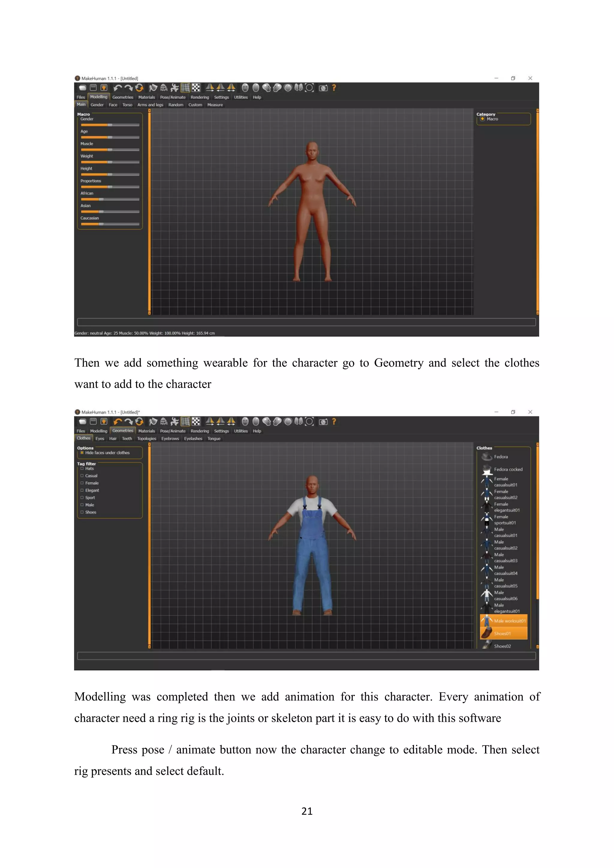Viewport: 614px width, 868px height.
Task: Click the orange question mark help icon in the lower window
Action: tap(334, 421)
